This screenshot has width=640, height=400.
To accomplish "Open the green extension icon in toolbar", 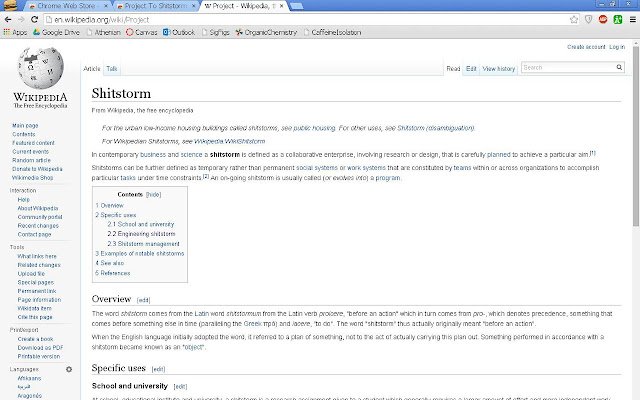I will pyautogui.click(x=618, y=20).
